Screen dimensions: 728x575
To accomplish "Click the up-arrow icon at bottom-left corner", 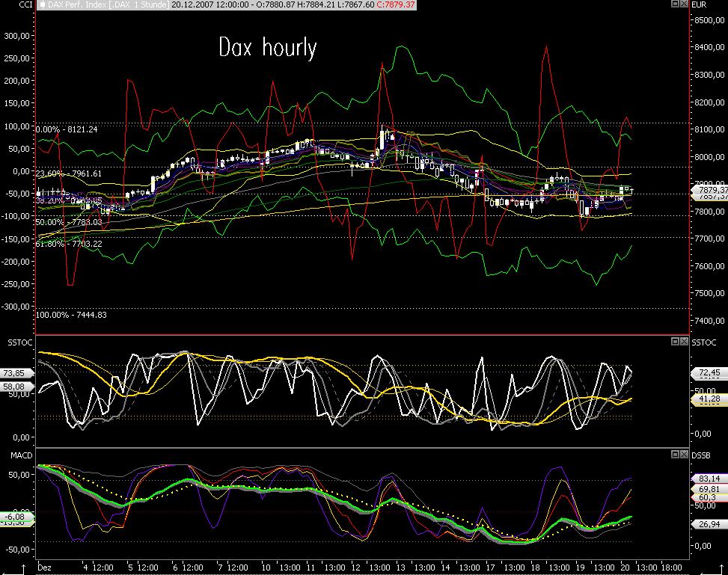I will pos(23,570).
